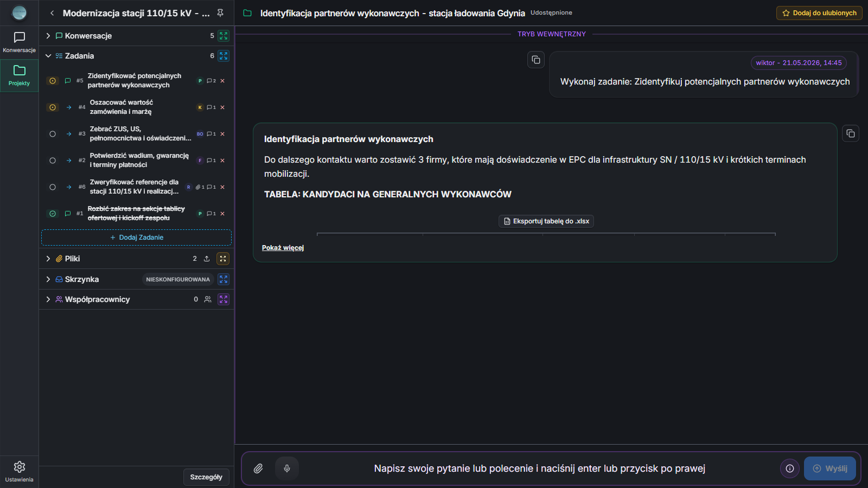This screenshot has width=868, height=488.
Task: Click assignee P badge on task #5
Action: pyautogui.click(x=200, y=81)
